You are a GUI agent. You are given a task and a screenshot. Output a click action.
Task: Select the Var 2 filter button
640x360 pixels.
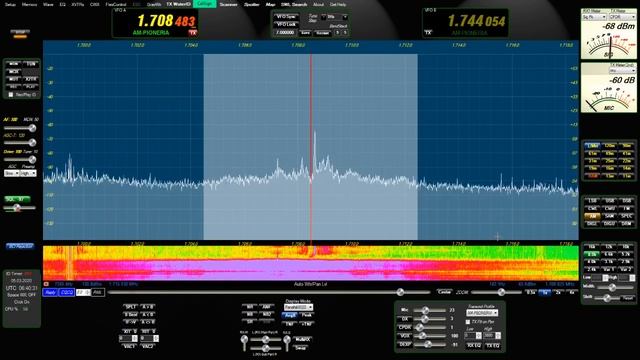pyautogui.click(x=626, y=269)
